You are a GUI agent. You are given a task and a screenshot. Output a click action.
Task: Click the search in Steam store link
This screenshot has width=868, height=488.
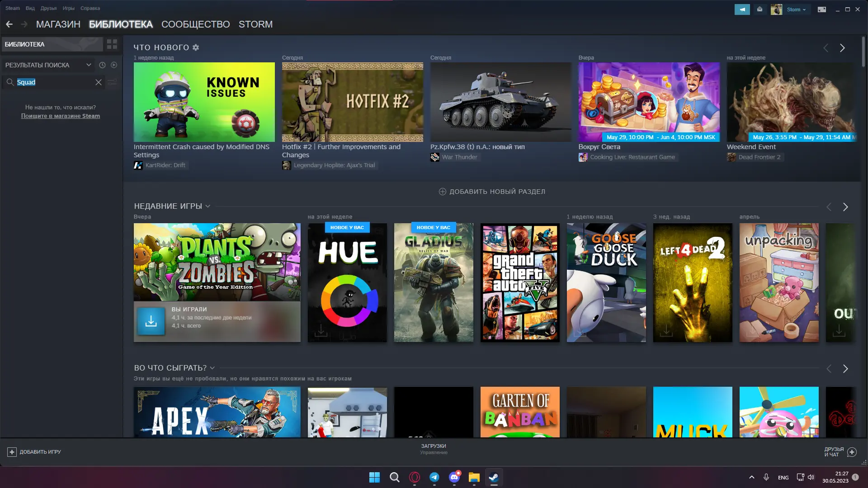(61, 116)
